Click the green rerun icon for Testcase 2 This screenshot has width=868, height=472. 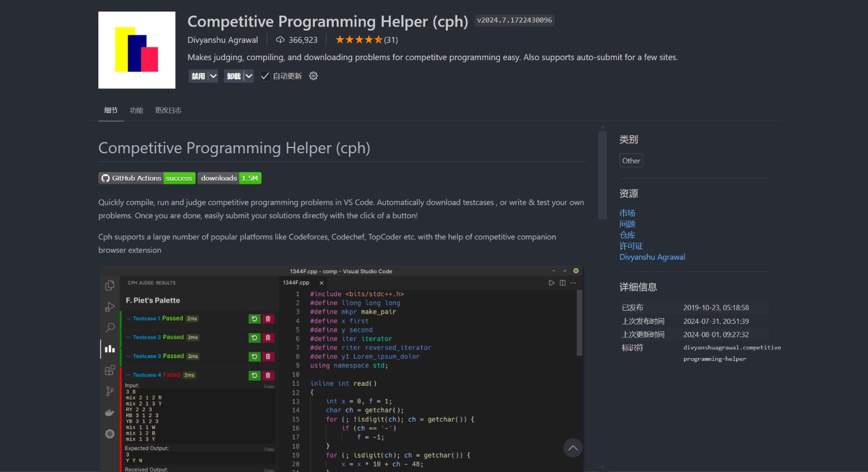tap(254, 338)
